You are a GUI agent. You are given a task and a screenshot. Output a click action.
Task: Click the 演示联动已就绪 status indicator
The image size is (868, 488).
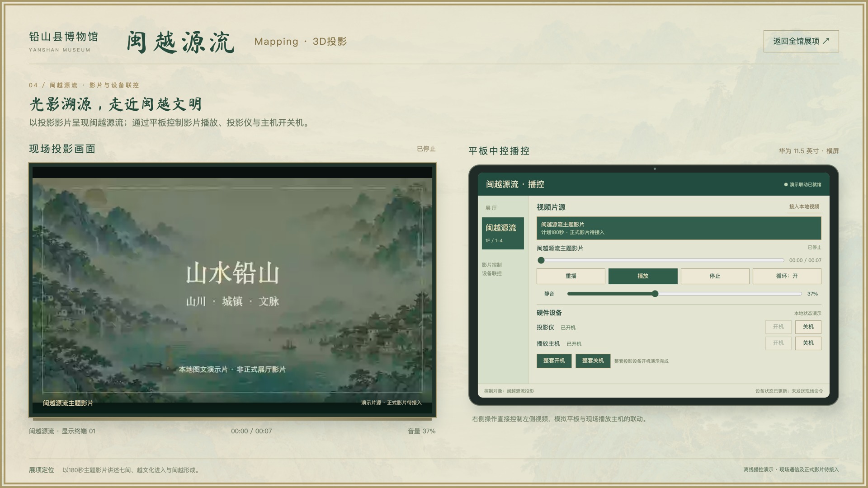802,184
